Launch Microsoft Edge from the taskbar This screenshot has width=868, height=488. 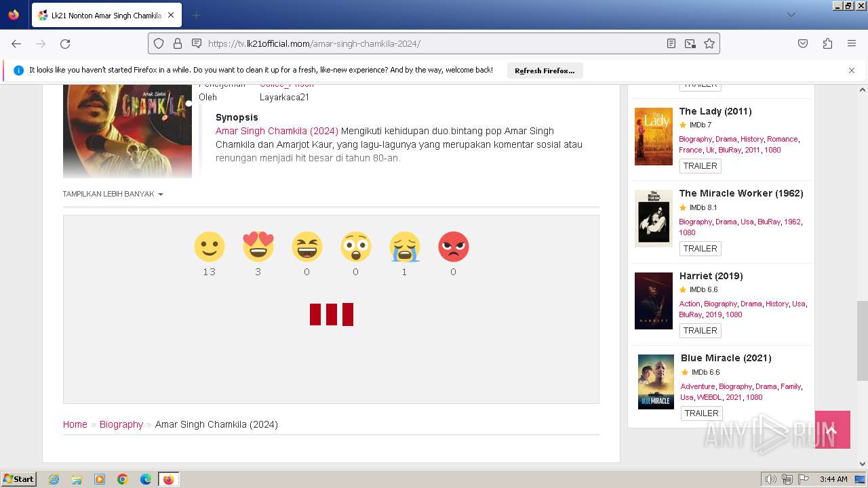[146, 479]
